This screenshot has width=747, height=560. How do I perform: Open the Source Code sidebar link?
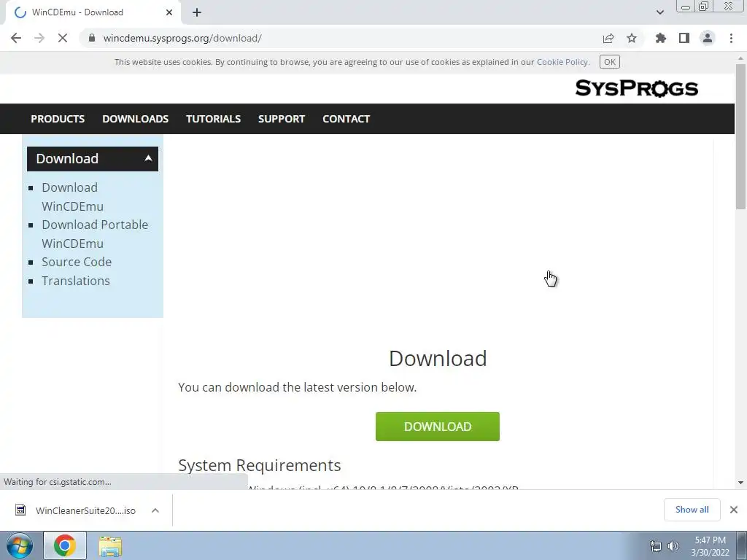77,262
